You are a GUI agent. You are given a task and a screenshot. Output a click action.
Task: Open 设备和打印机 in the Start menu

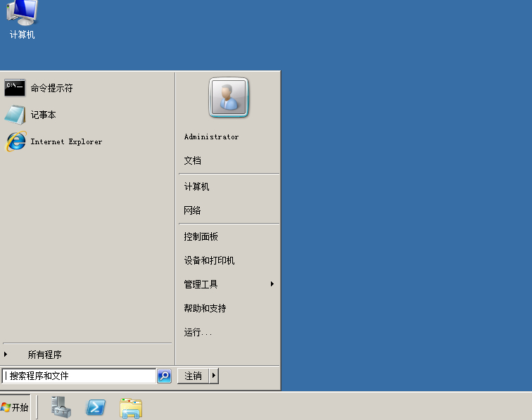click(209, 261)
